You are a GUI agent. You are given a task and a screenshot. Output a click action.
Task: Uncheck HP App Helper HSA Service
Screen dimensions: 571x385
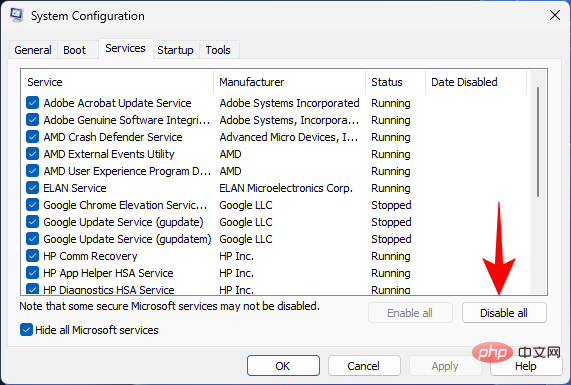(32, 273)
